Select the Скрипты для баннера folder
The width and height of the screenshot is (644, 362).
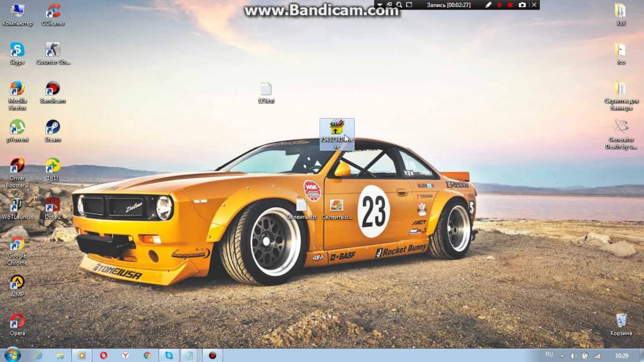[621, 96]
